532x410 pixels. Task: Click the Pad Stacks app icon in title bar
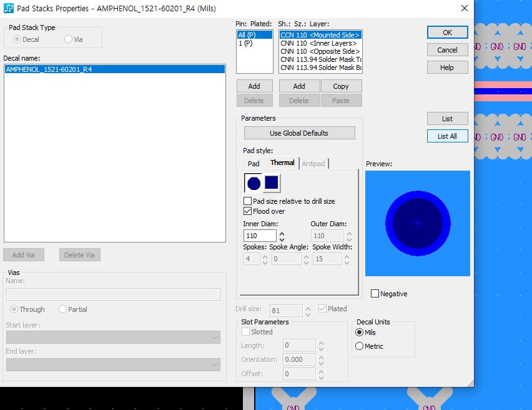point(9,9)
